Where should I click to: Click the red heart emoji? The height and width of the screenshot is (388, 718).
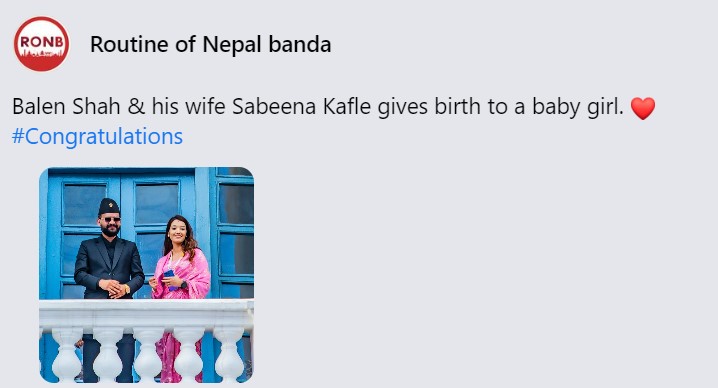click(x=642, y=108)
